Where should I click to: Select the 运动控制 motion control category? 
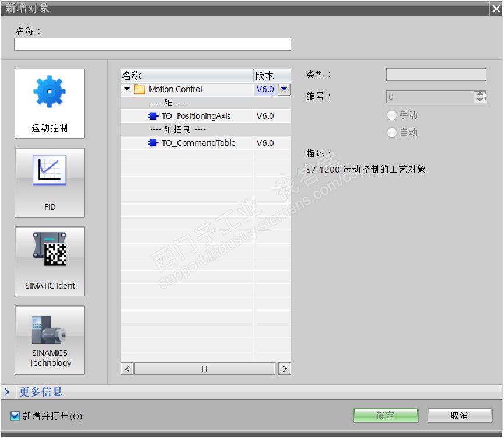tap(50, 104)
